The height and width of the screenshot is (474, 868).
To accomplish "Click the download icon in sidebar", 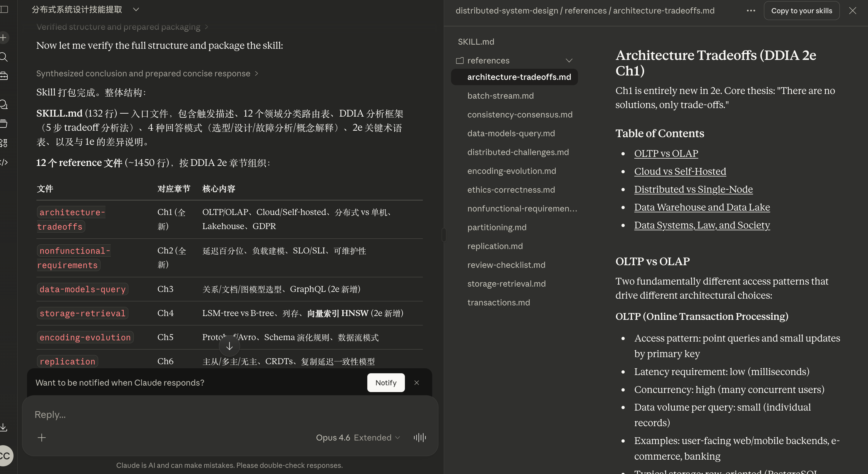I will [3, 427].
